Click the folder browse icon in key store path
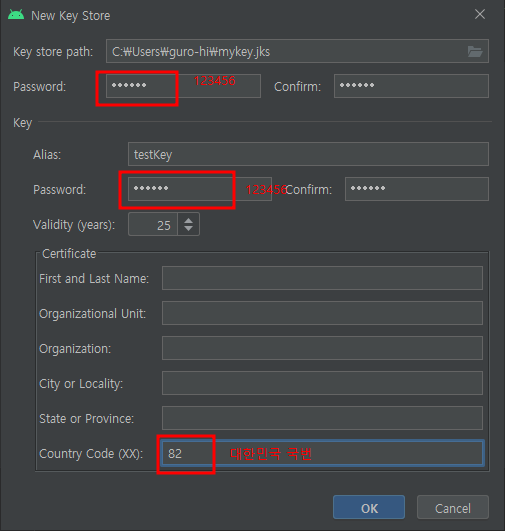Image resolution: width=505 pixels, height=531 pixels. pyautogui.click(x=475, y=51)
